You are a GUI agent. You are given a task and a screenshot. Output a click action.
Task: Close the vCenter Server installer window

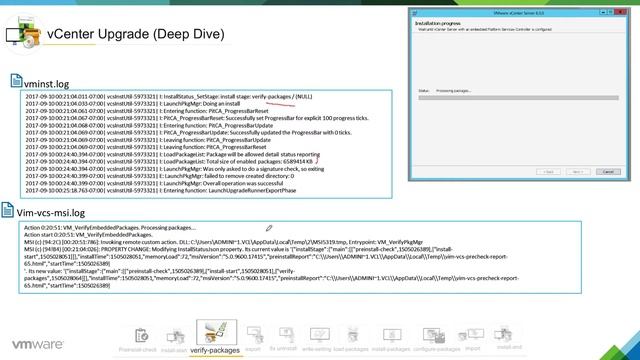pyautogui.click(x=620, y=13)
